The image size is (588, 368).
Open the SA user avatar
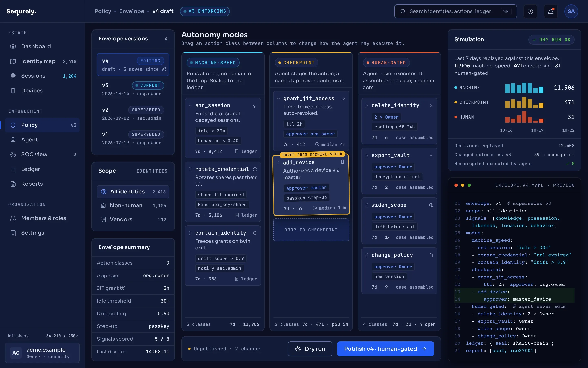571,11
